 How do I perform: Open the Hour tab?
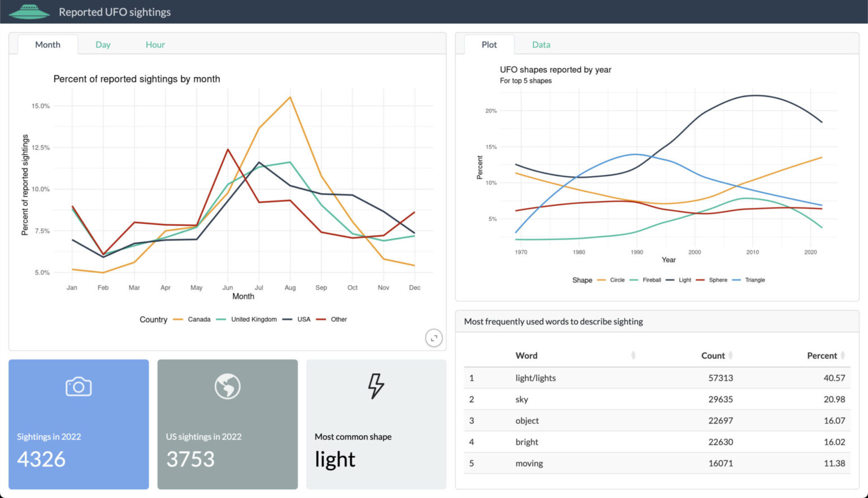[155, 44]
